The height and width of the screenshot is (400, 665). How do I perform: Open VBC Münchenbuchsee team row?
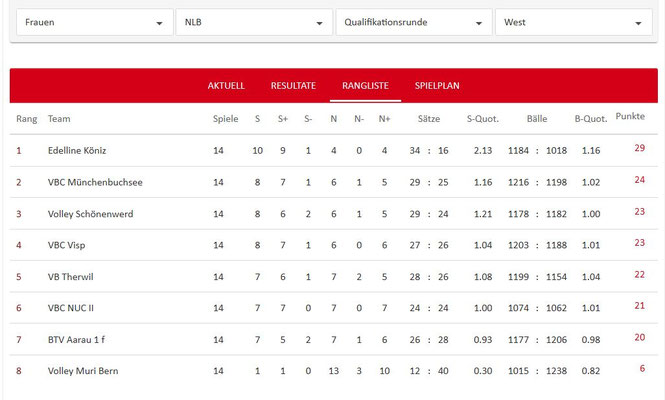pyautogui.click(x=93, y=182)
